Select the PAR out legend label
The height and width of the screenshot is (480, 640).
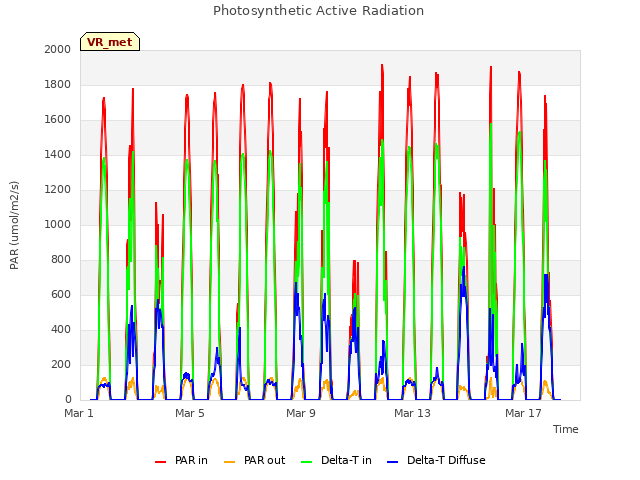[264, 460]
